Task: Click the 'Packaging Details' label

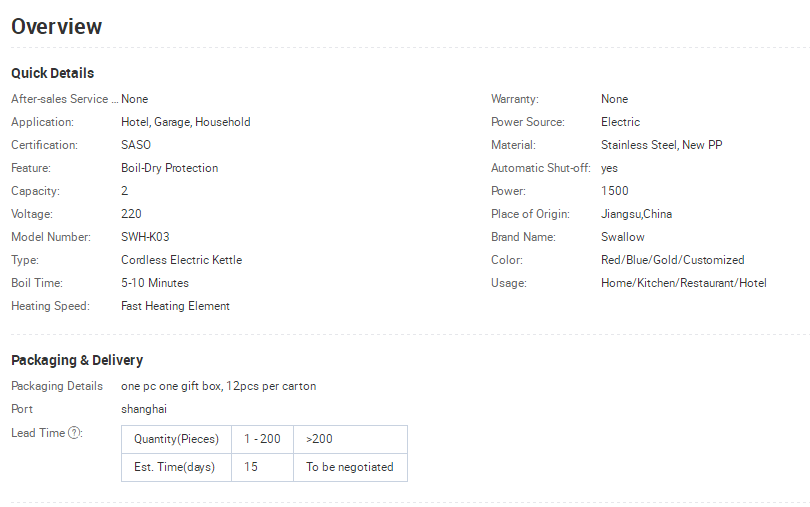Action: (57, 386)
